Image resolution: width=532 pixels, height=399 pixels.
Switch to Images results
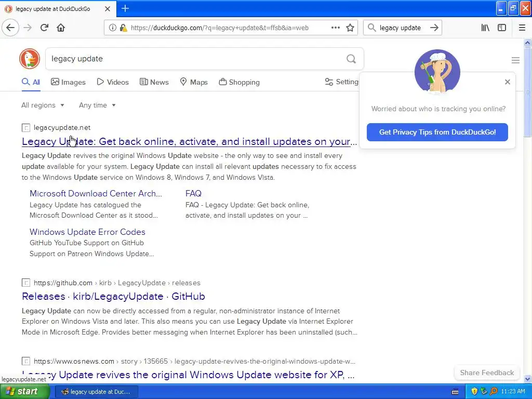pos(68,82)
